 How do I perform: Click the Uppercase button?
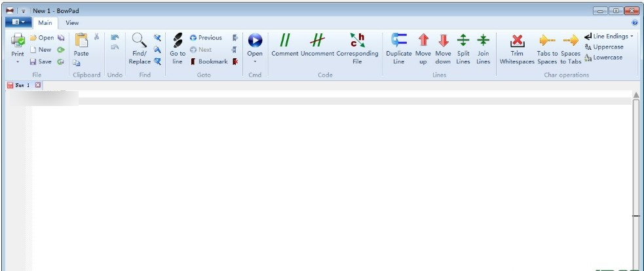[604, 47]
